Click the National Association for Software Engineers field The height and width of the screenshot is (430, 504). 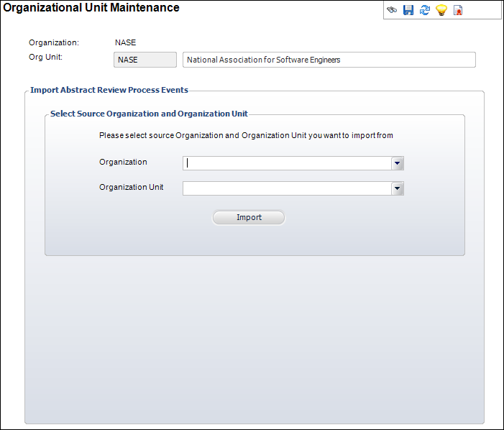coord(329,60)
